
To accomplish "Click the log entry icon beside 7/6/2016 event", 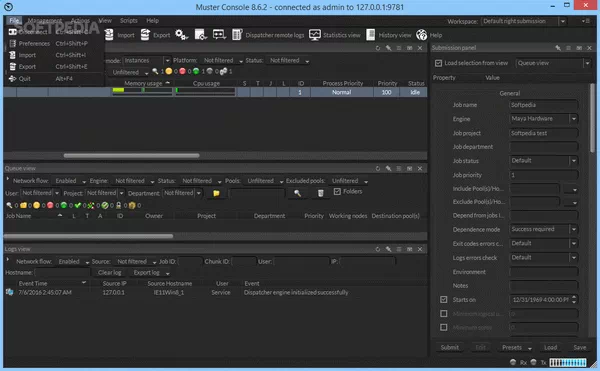I will tap(10, 292).
